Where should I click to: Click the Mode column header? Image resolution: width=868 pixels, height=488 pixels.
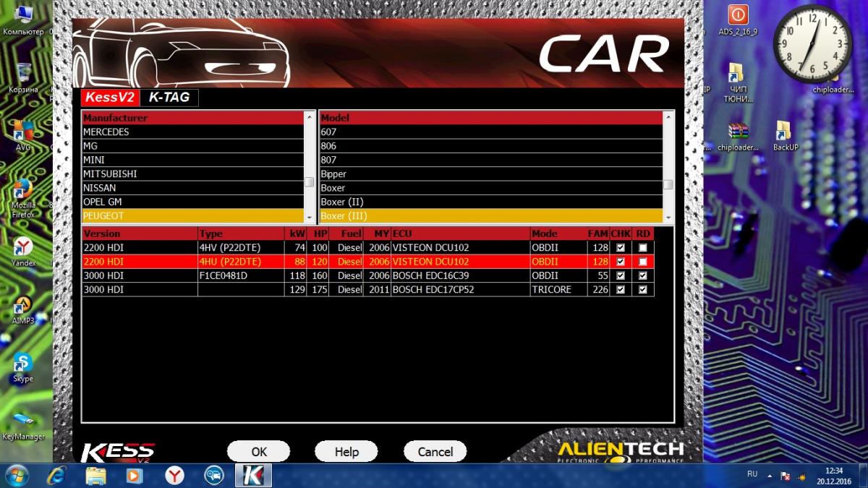coord(558,234)
